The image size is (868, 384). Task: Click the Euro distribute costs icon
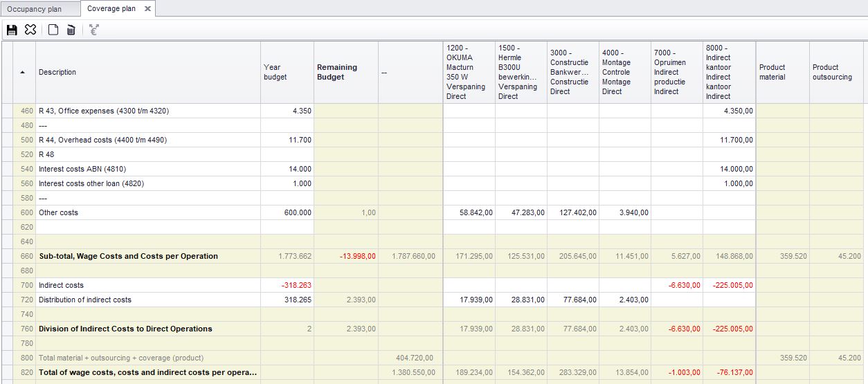(94, 30)
